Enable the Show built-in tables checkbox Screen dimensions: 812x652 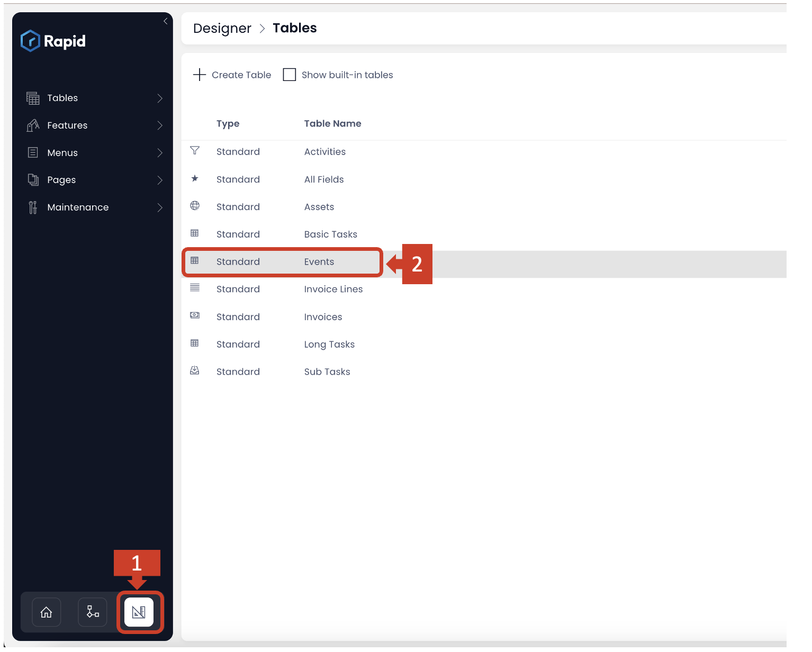pos(290,75)
